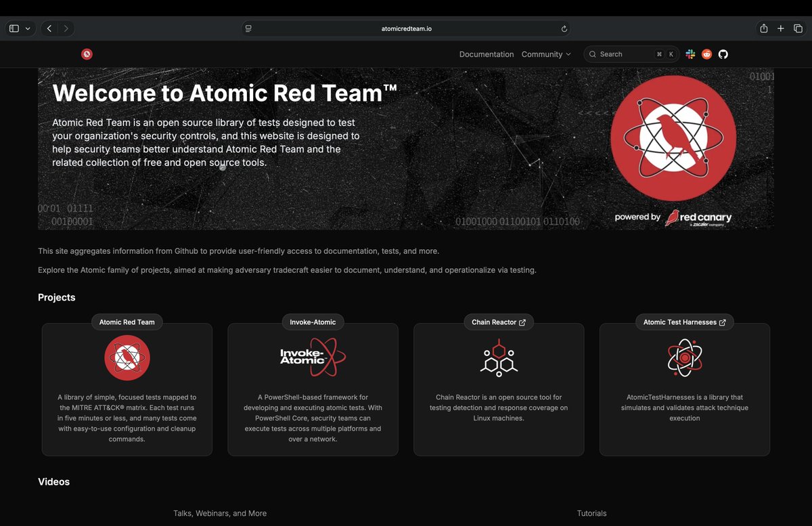Reload the current page
This screenshot has width=812, height=526.
tap(564, 28)
